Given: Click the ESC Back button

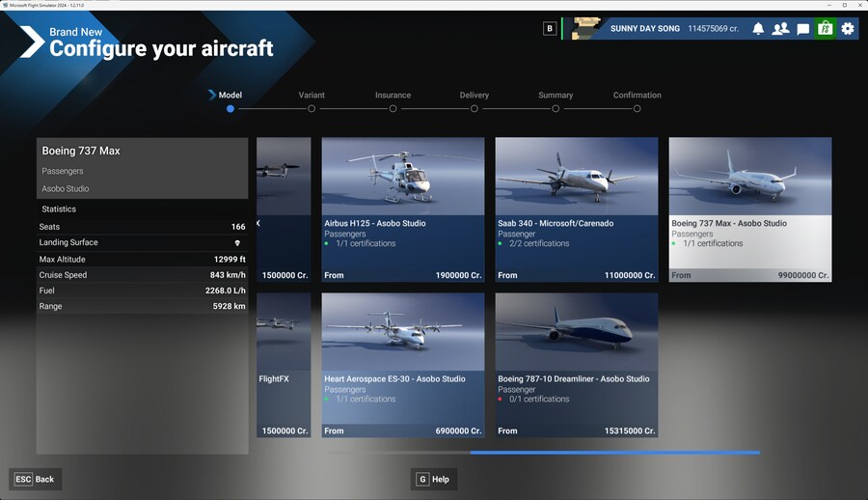Looking at the screenshot, I should (x=36, y=479).
